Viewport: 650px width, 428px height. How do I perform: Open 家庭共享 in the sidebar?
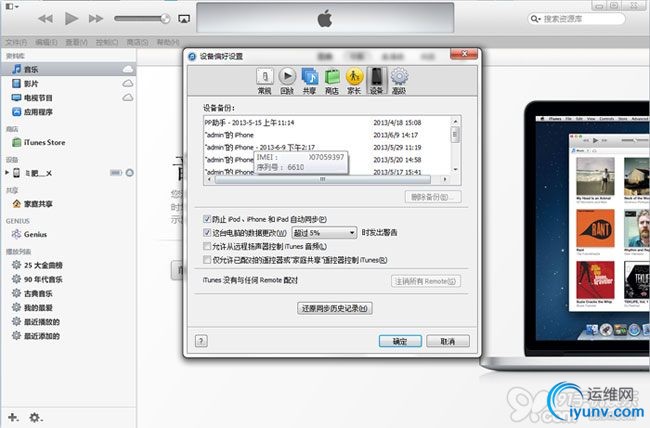pyautogui.click(x=68, y=204)
